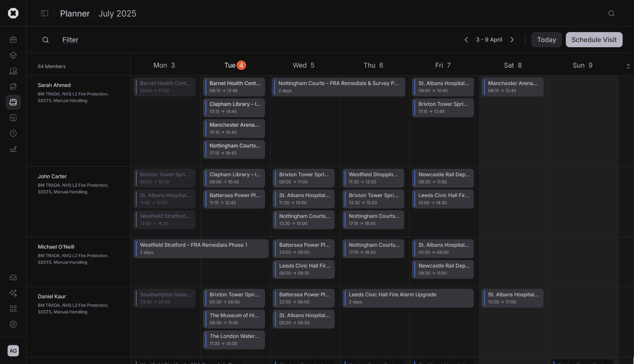This screenshot has height=364, width=634.
Task: Toggle the sidebar panel icon
Action: tap(45, 13)
